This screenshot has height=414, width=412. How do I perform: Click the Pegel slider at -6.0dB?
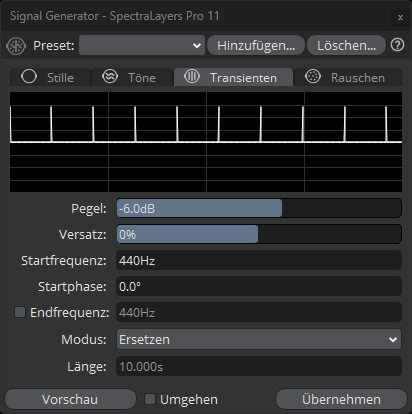click(259, 208)
